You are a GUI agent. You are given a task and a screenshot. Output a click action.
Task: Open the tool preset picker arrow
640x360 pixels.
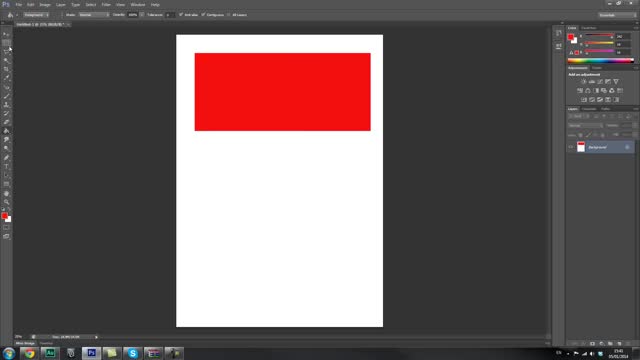click(x=17, y=15)
